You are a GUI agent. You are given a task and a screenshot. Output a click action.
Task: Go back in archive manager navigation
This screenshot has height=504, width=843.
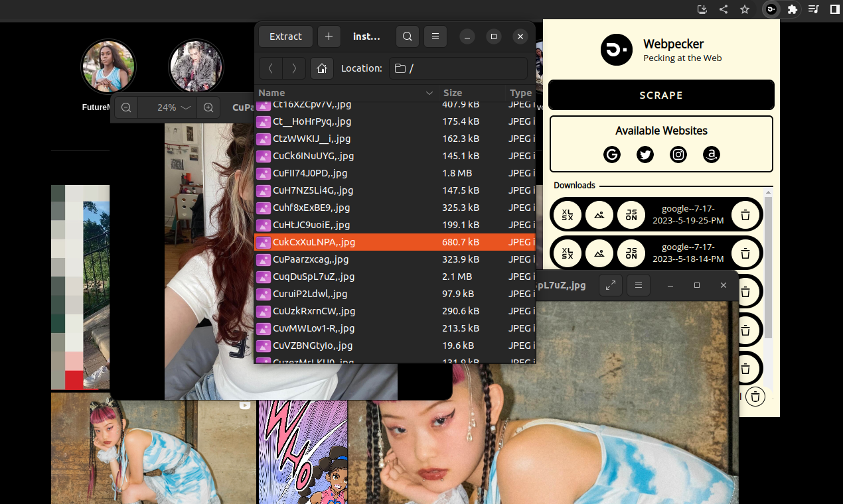tap(271, 68)
